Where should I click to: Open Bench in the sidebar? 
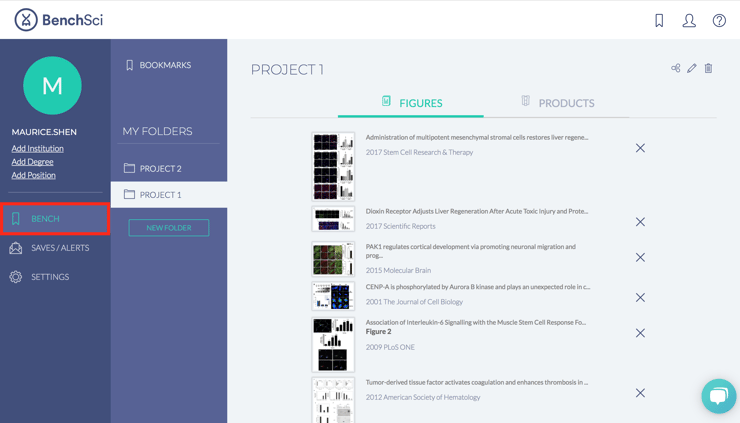[55, 219]
